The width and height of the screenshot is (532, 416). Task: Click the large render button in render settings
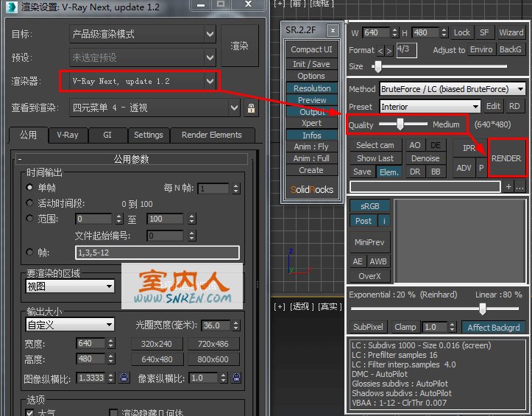tap(240, 46)
